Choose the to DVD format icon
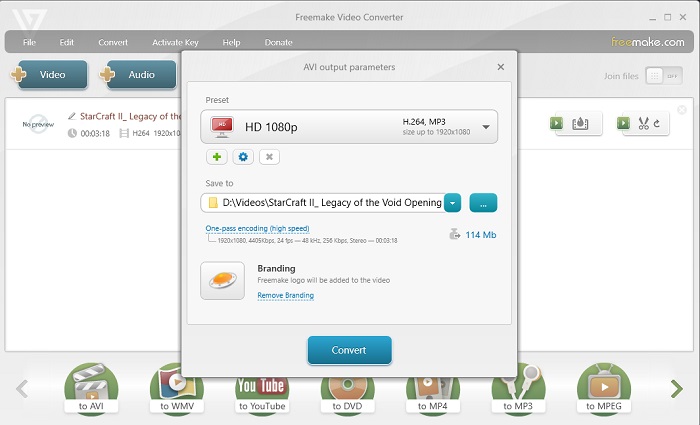700x425 pixels. coord(347,395)
